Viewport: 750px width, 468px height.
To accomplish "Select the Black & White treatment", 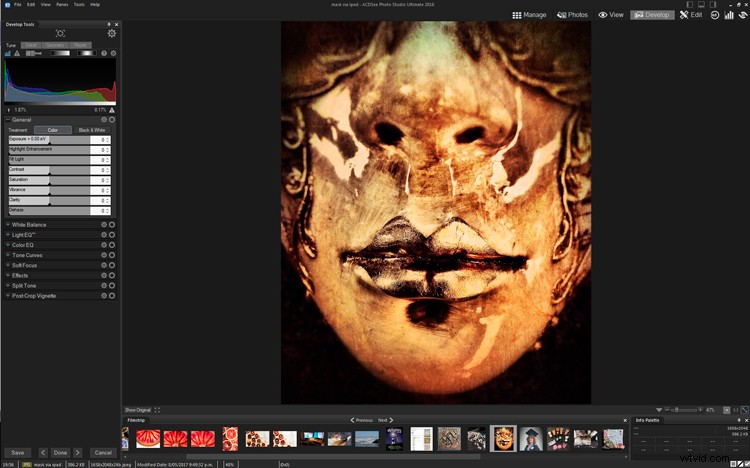I will pyautogui.click(x=92, y=130).
